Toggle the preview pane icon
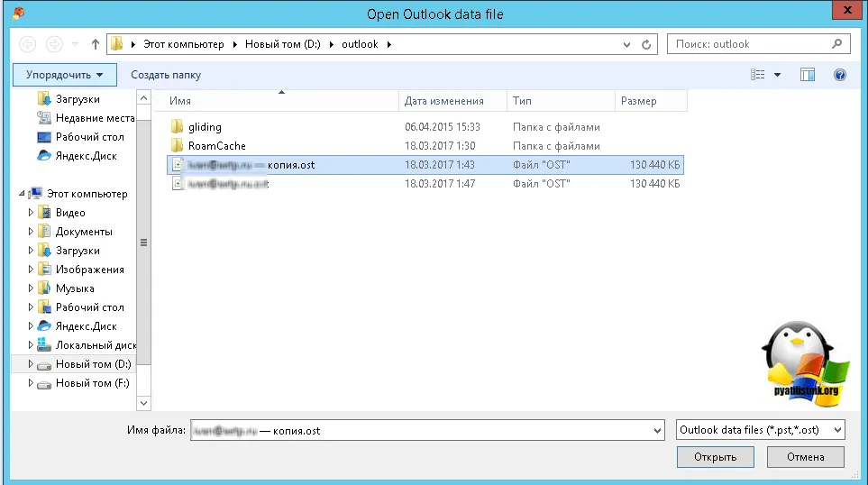868x485 pixels. click(808, 74)
